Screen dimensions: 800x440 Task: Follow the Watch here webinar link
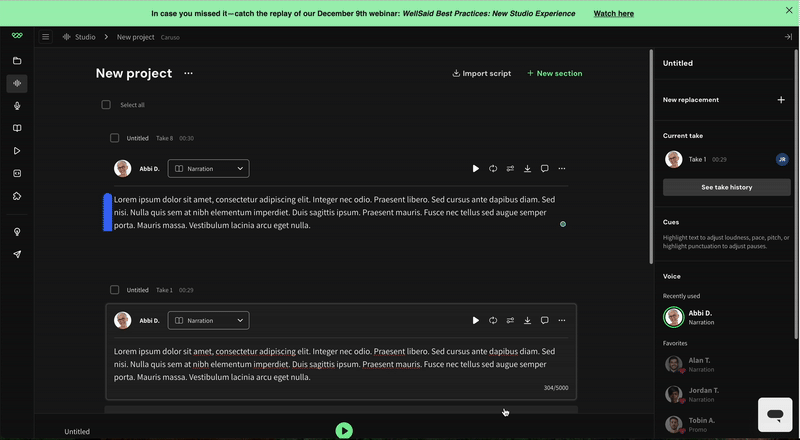613,14
